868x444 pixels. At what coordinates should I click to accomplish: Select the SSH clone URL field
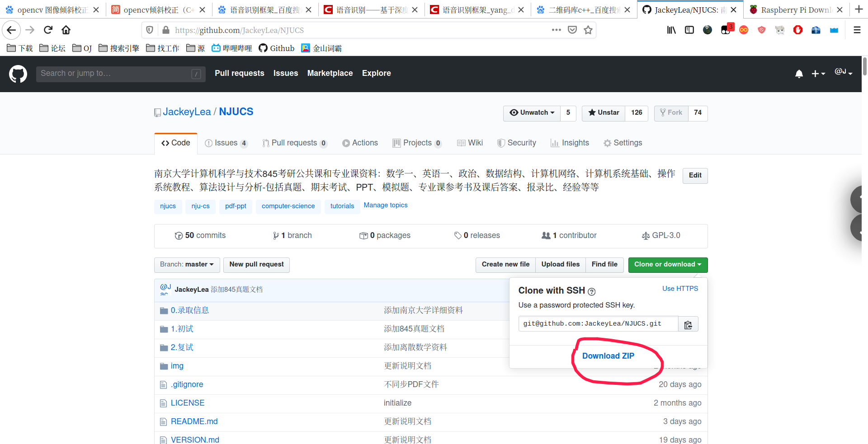tap(598, 324)
